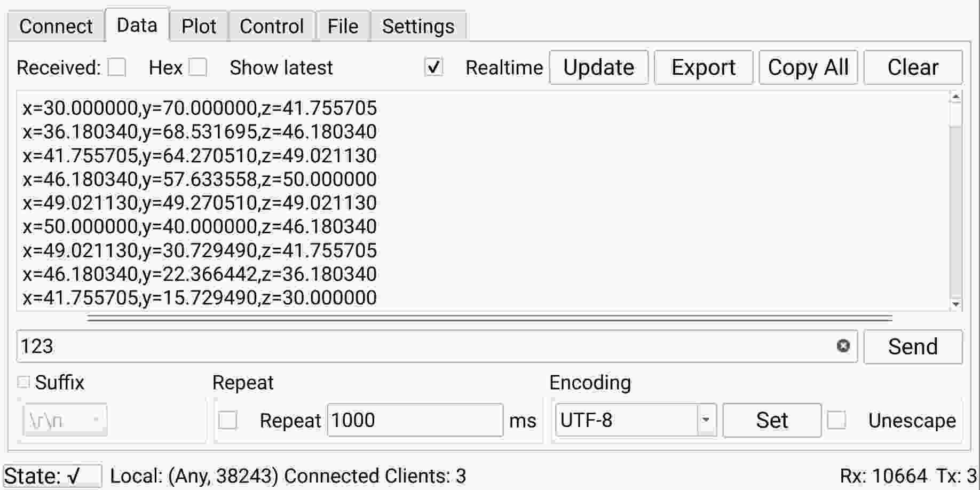Click the up arrow on the vertical scrollbar
This screenshot has height=490, width=980.
point(957,97)
